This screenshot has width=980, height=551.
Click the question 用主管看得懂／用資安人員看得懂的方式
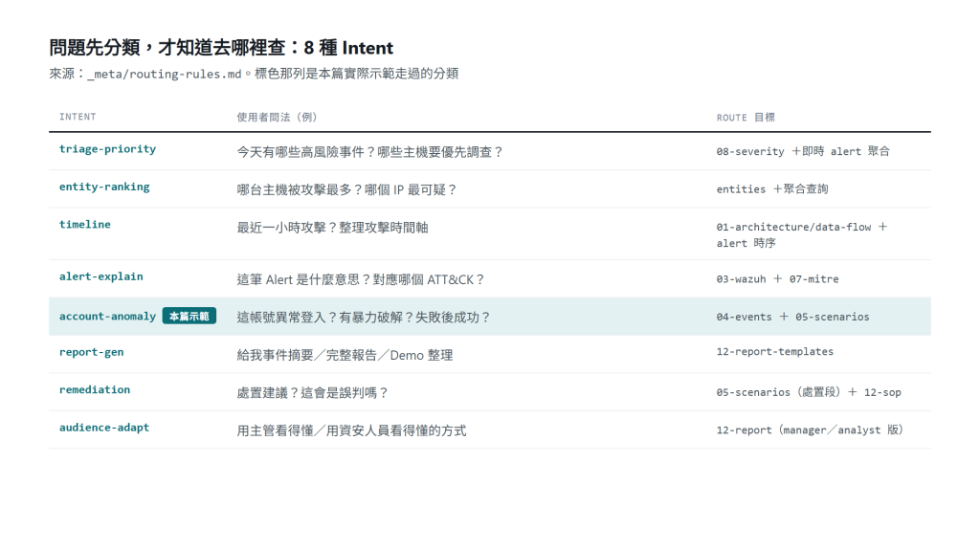click(x=351, y=430)
